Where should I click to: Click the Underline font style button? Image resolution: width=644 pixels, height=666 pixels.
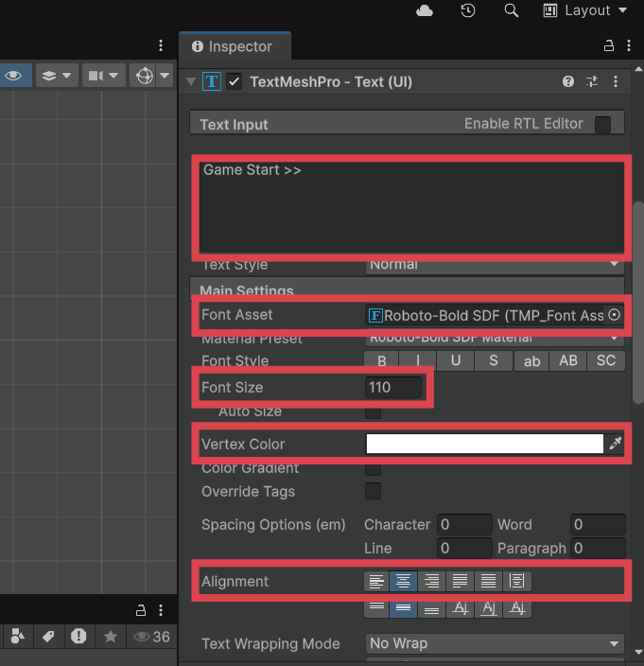coord(456,360)
